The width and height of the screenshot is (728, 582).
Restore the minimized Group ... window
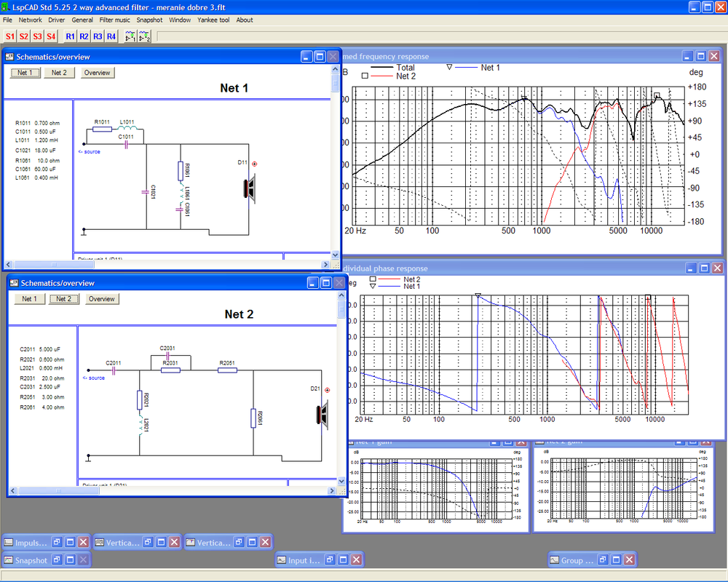tap(603, 559)
